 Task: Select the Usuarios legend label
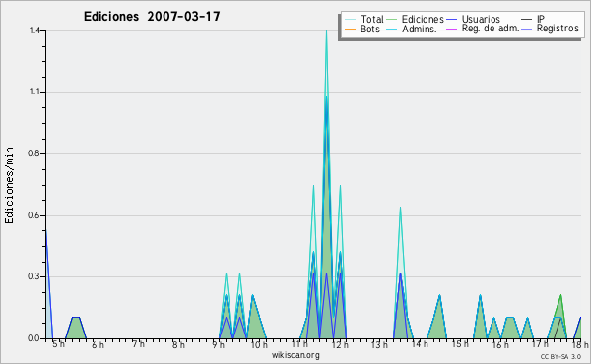481,19
